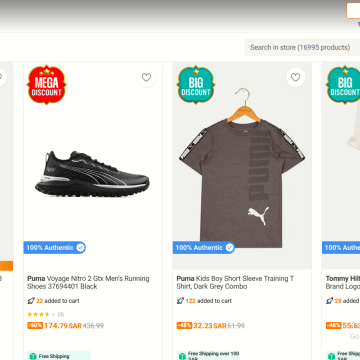Viewport: 360px width, 360px height.
Task: Click the Big Discount badge on Tommy Hilfiger item
Action: coord(343,84)
